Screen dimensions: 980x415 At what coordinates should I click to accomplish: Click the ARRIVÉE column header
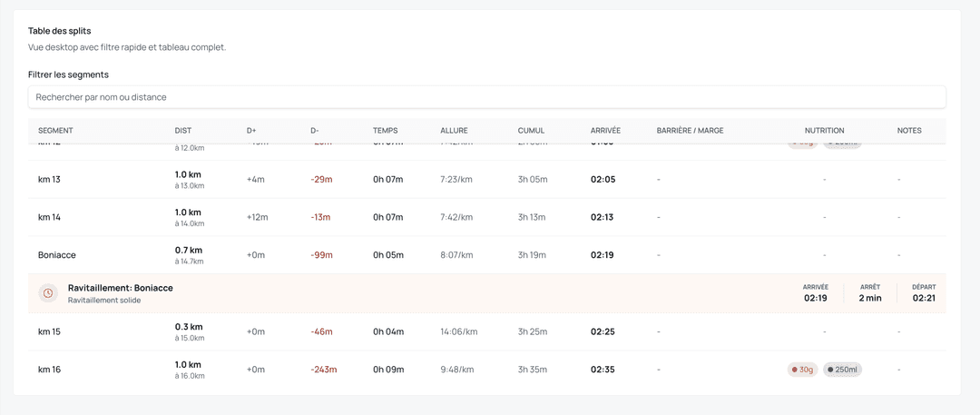pyautogui.click(x=605, y=131)
